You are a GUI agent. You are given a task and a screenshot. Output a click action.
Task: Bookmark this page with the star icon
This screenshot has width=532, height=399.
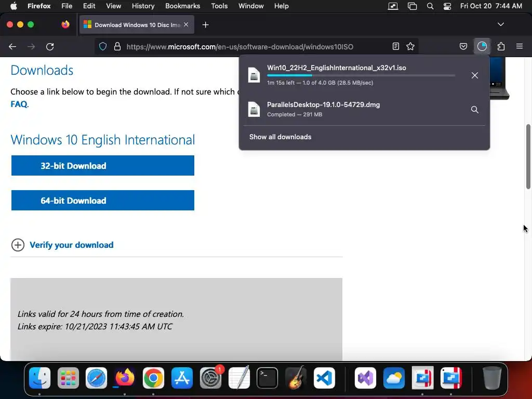(410, 46)
